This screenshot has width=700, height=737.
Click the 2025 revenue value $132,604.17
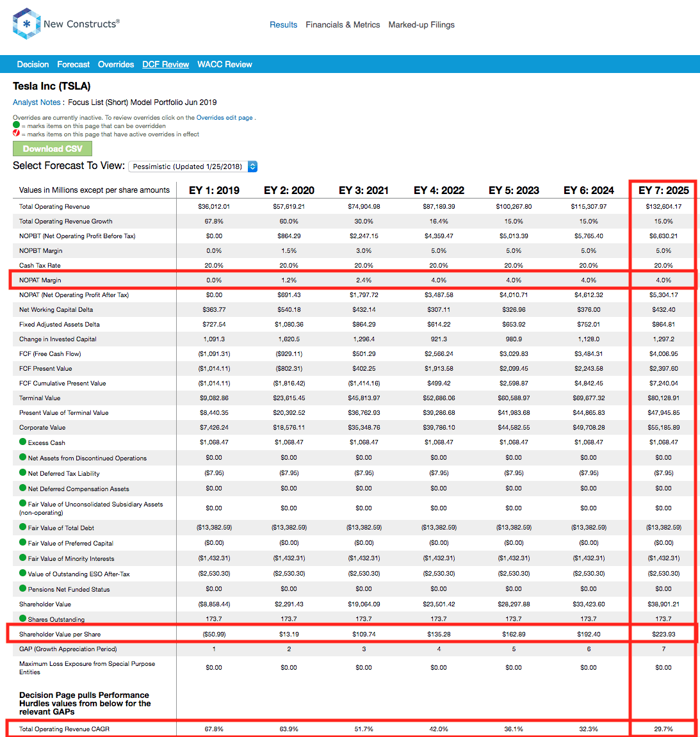coord(663,206)
